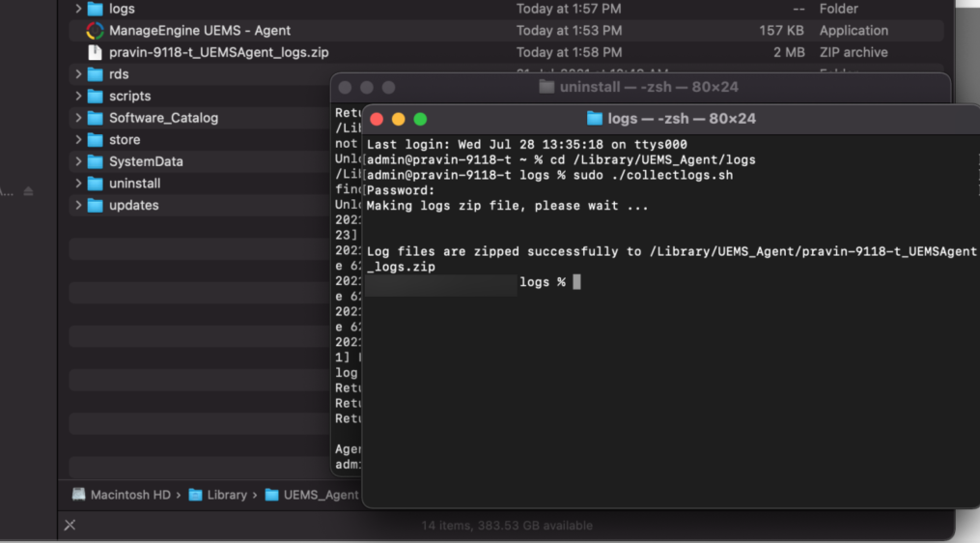Select the UEMSAgent_logs.zip archive file icon
The width and height of the screenshot is (980, 543).
pos(95,52)
